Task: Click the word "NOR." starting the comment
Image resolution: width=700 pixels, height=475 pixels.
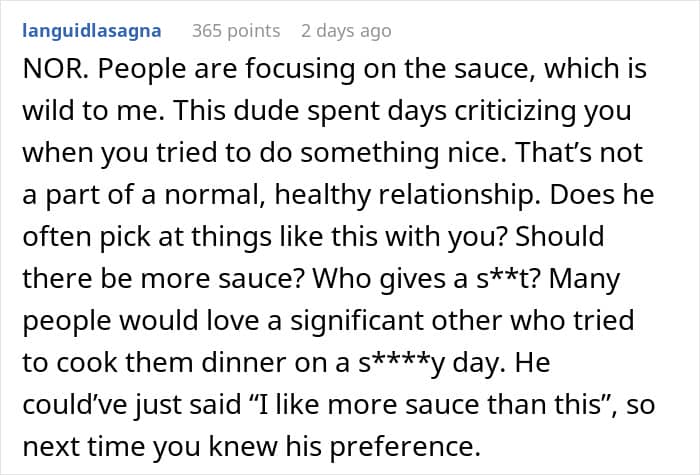Action: tap(49, 71)
